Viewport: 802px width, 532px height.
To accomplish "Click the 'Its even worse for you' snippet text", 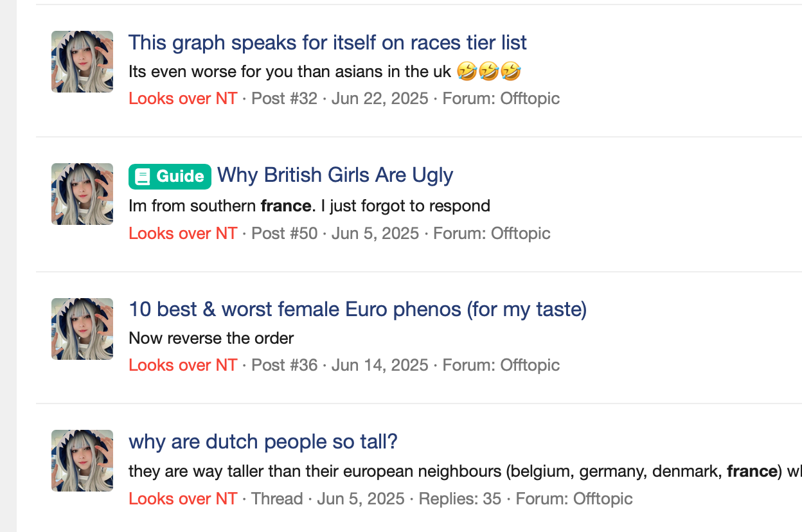I will 325,72.
